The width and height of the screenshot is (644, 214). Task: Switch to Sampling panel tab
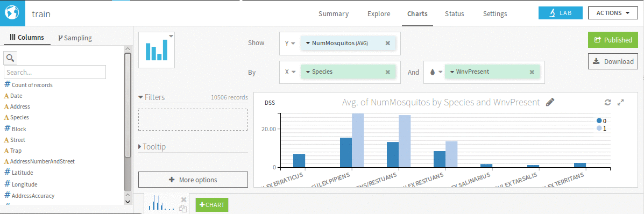(x=75, y=38)
